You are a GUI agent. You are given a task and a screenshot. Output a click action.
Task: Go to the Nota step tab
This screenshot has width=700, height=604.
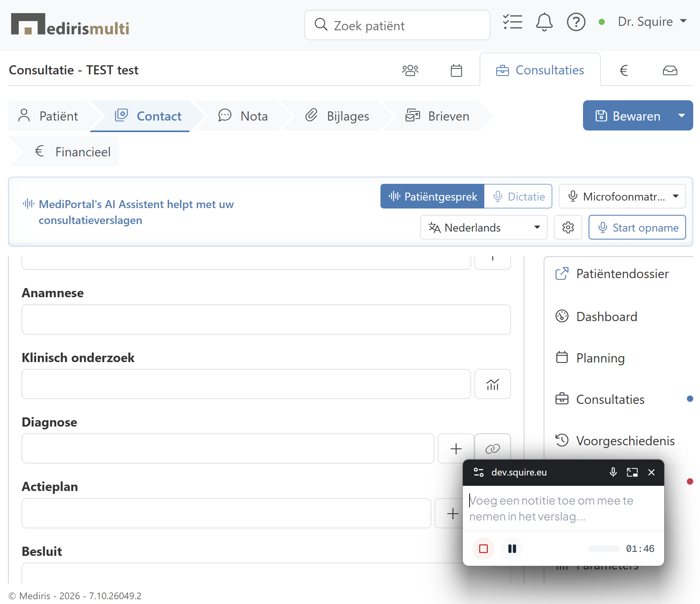pyautogui.click(x=243, y=116)
